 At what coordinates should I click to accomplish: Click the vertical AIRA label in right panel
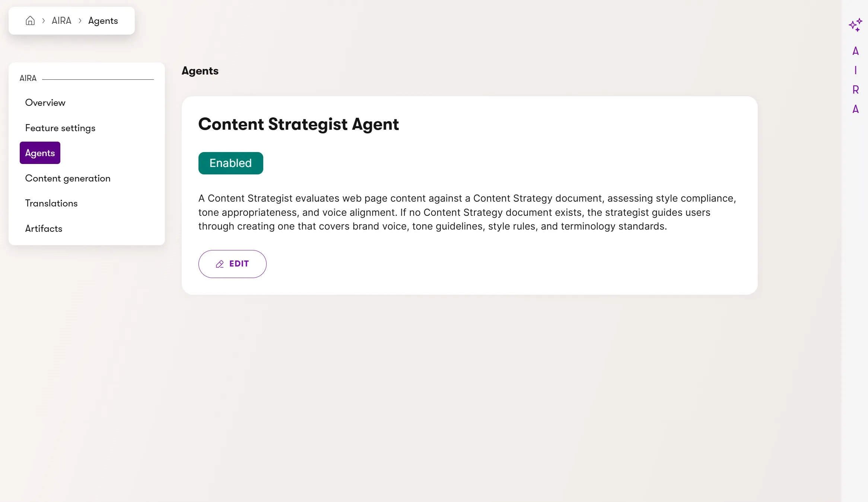[x=855, y=80]
